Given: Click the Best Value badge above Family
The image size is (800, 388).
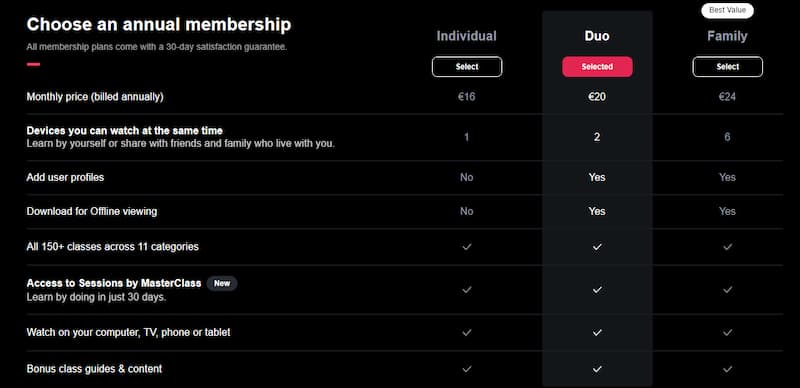Looking at the screenshot, I should tap(727, 10).
